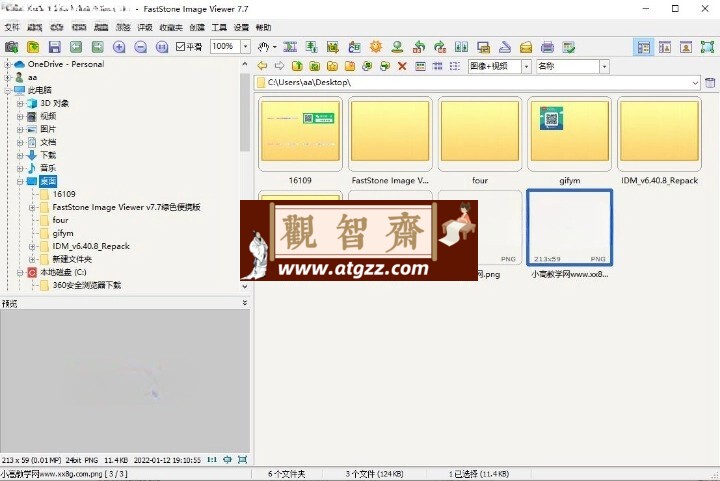Select the 213x59 PNG image thumbnail
Image resolution: width=720 pixels, height=481 pixels.
[x=569, y=228]
